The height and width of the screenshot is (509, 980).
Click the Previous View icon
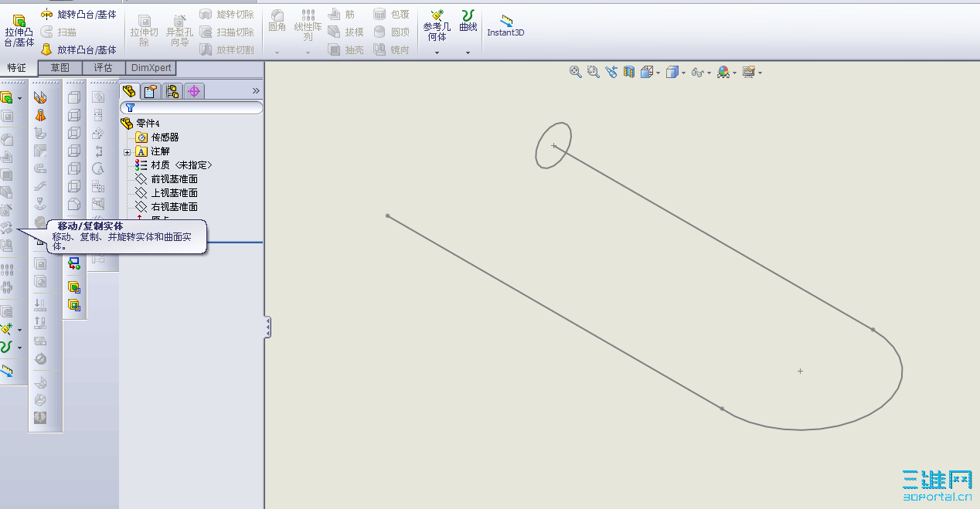point(611,72)
